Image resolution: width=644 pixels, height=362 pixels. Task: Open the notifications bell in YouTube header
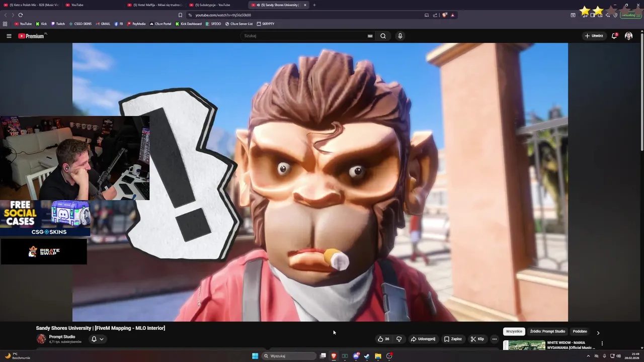coord(614,36)
